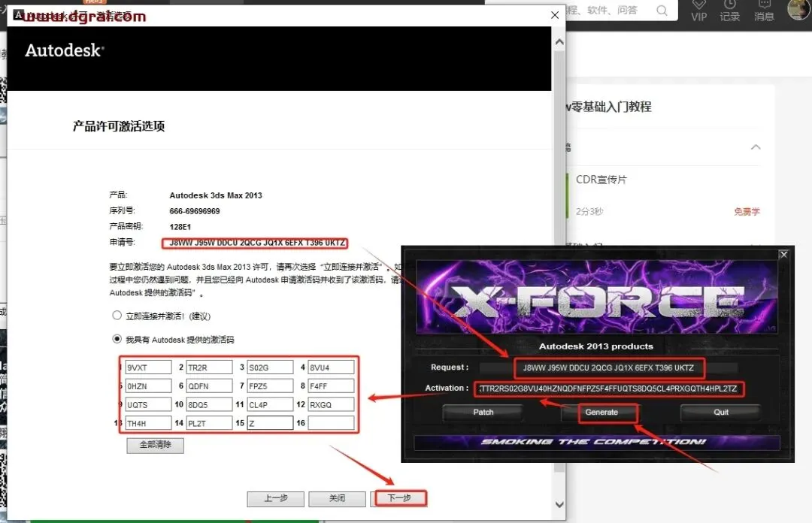Click the 关闭 (Close) button at dialog bottom

(x=337, y=498)
